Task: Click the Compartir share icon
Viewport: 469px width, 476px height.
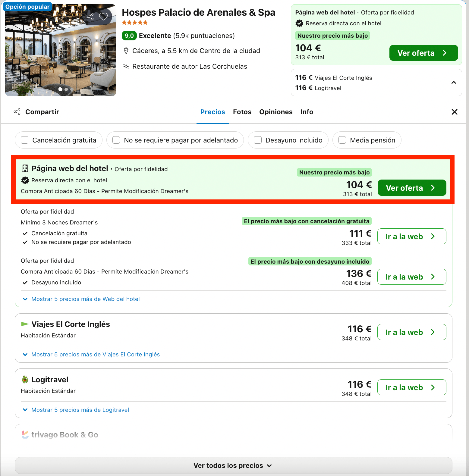Action: 17,112
